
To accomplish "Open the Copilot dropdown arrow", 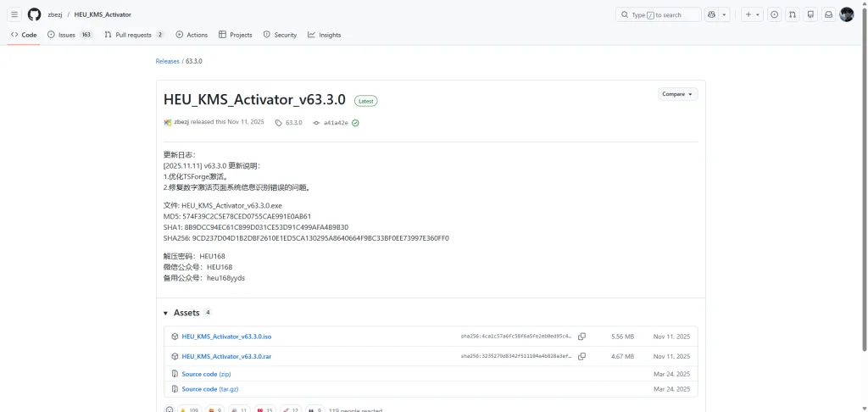I will 725,14.
